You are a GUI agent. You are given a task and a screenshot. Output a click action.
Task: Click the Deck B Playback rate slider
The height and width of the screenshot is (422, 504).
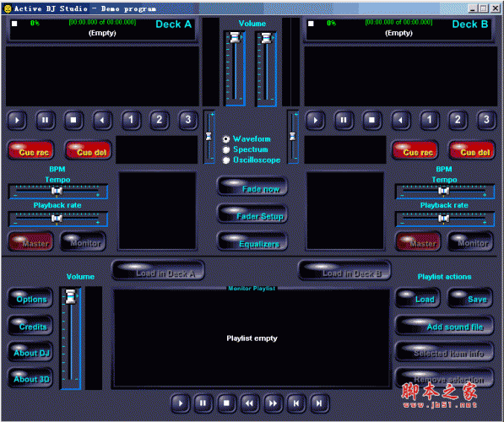tap(445, 219)
